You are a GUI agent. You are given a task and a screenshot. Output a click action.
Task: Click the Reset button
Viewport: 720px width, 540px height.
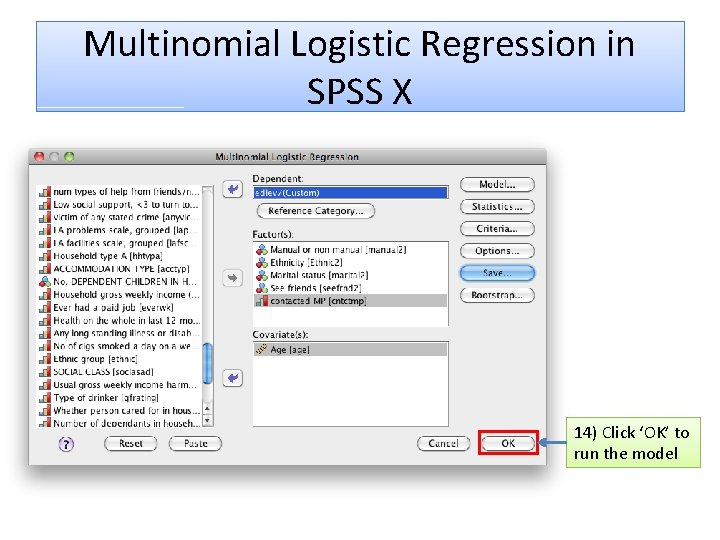point(131,443)
